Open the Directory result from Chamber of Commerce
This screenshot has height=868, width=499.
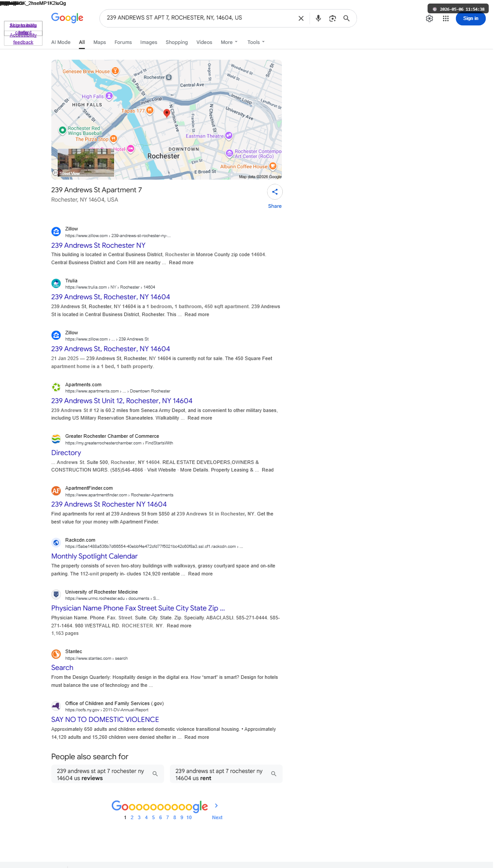pyautogui.click(x=66, y=453)
